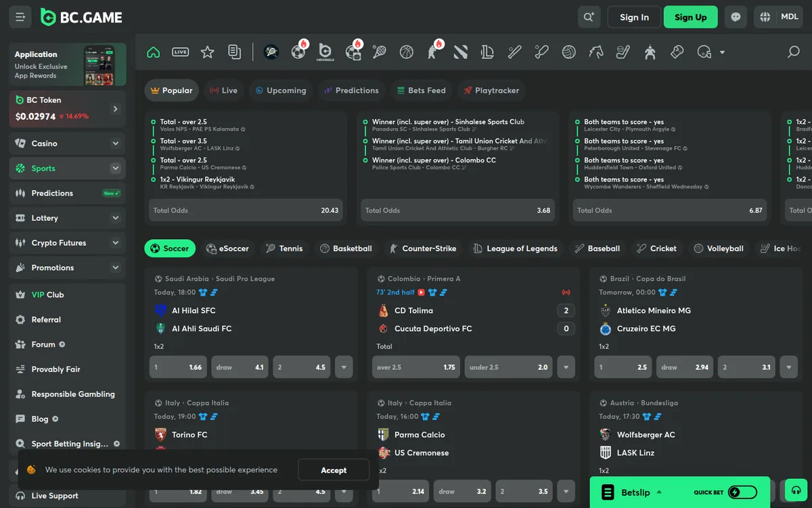Select the baseball bat sport icon
This screenshot has width=812, height=508.
pyautogui.click(x=515, y=52)
